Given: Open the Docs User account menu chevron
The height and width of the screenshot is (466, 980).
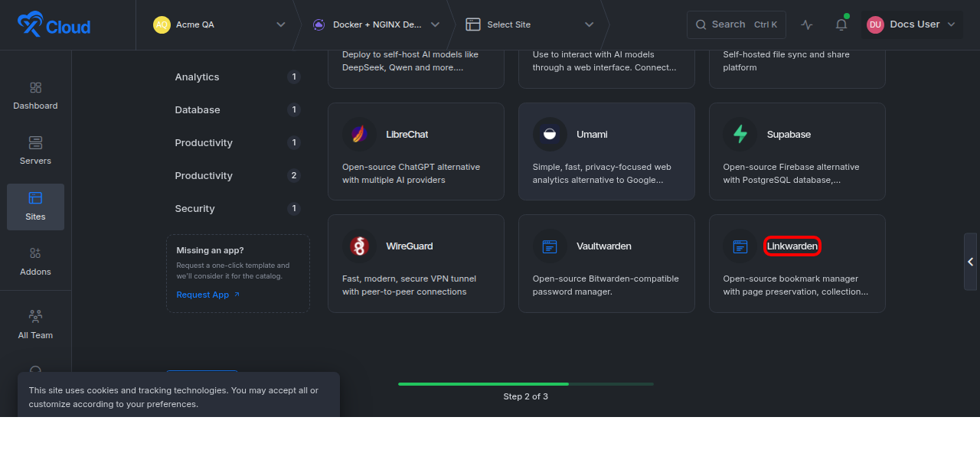Looking at the screenshot, I should [952, 24].
